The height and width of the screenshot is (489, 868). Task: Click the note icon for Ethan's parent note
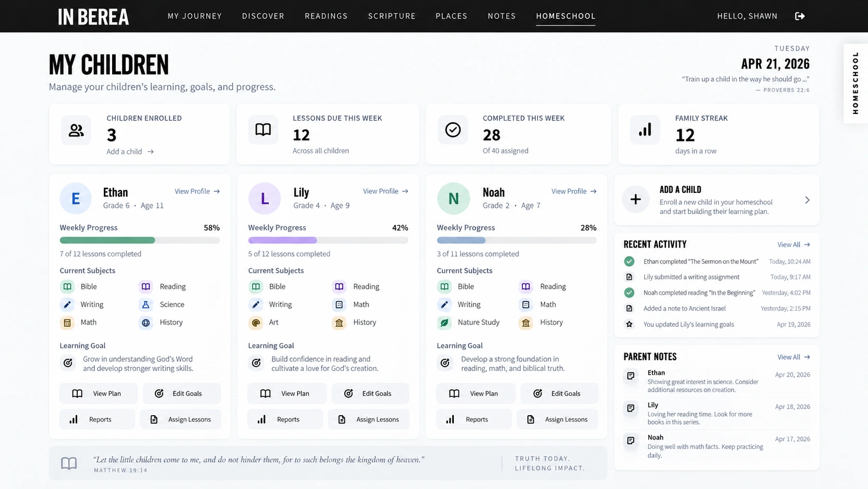(x=631, y=376)
